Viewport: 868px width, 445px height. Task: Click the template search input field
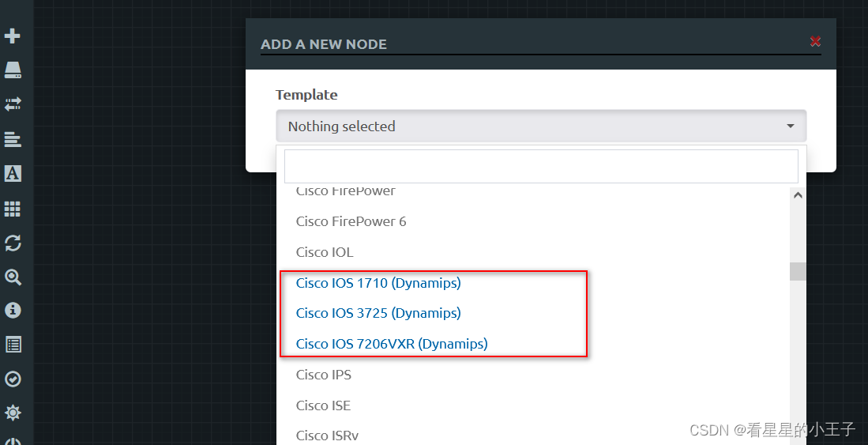[x=541, y=166]
